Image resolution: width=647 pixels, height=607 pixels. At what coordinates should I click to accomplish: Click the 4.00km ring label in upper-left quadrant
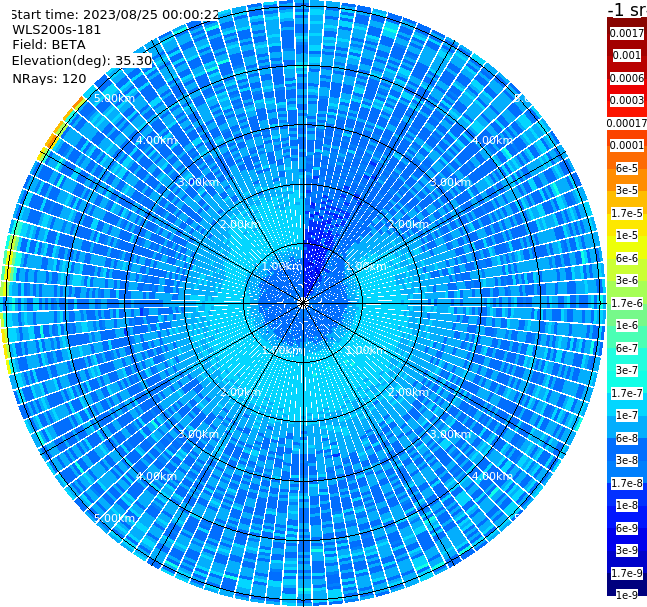[x=156, y=140]
